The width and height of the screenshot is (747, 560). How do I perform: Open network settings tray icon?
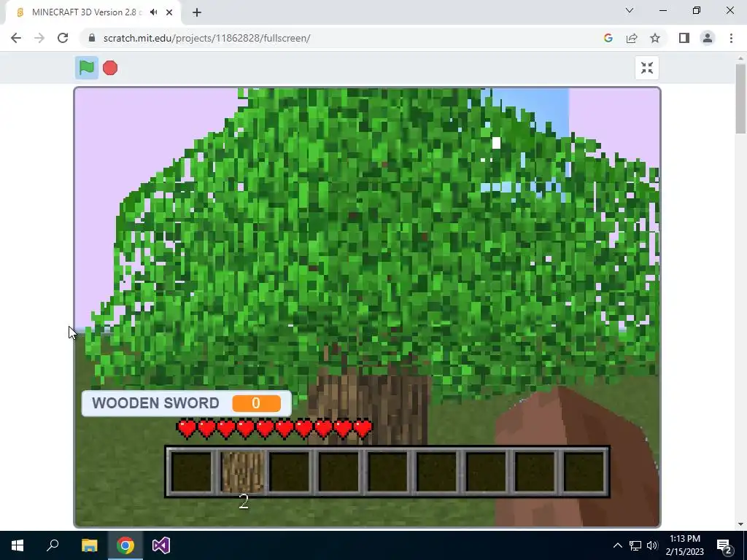click(635, 545)
